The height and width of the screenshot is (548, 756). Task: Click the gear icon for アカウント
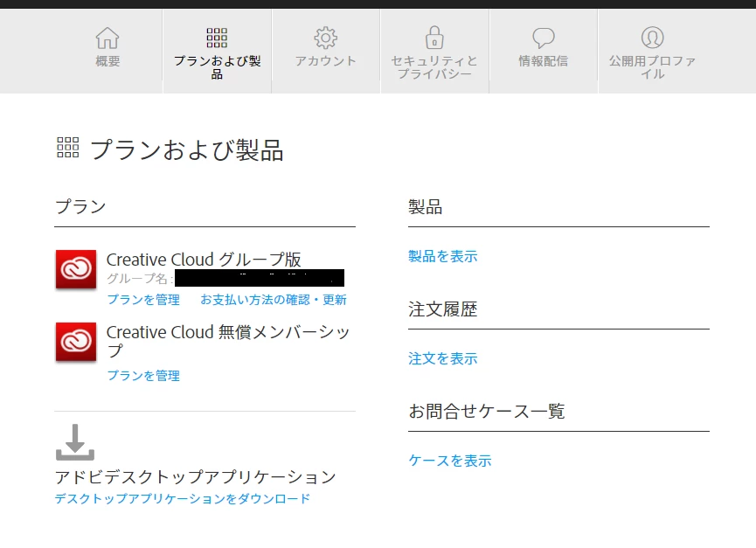click(x=325, y=38)
